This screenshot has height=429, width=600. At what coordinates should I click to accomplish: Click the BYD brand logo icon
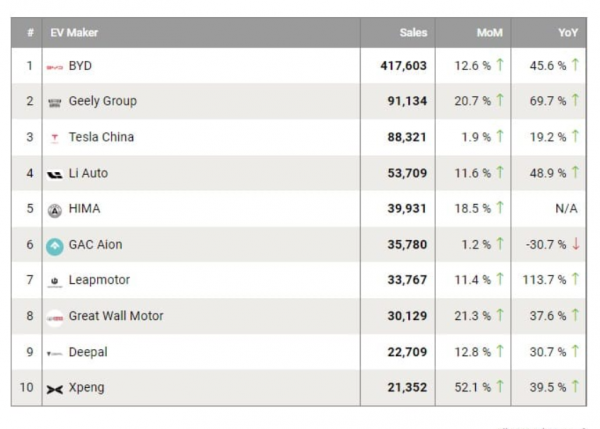click(54, 66)
